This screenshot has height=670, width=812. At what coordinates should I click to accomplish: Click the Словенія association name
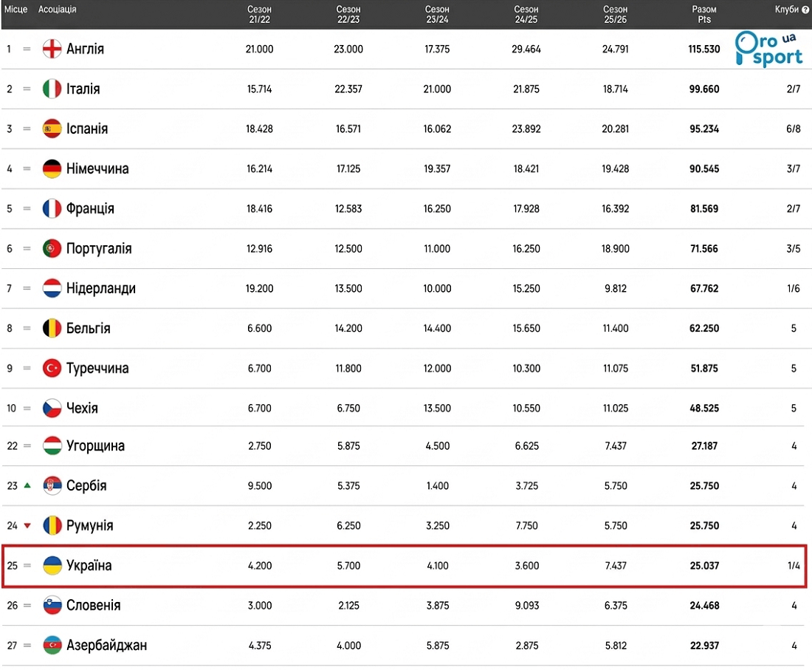pos(93,605)
